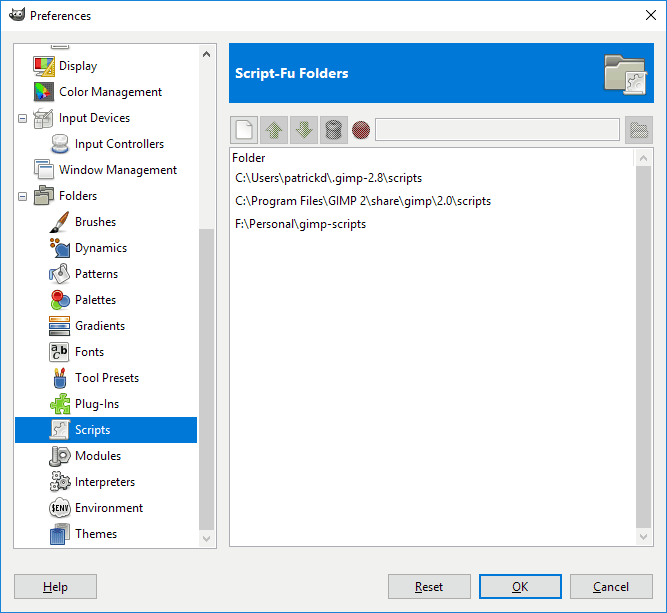
Task: Open Plug-Ins folder settings
Action: click(96, 404)
